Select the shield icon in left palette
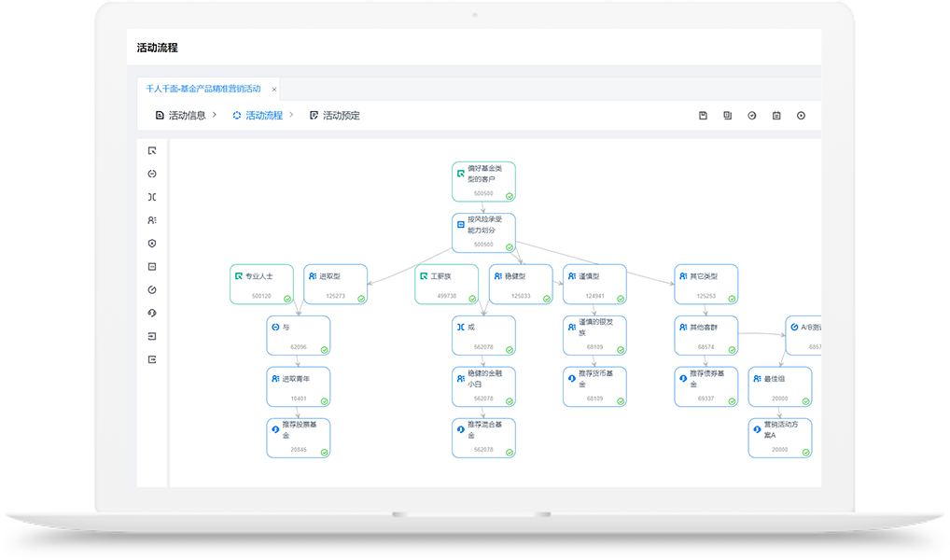The width and height of the screenshot is (950, 560). [x=152, y=244]
